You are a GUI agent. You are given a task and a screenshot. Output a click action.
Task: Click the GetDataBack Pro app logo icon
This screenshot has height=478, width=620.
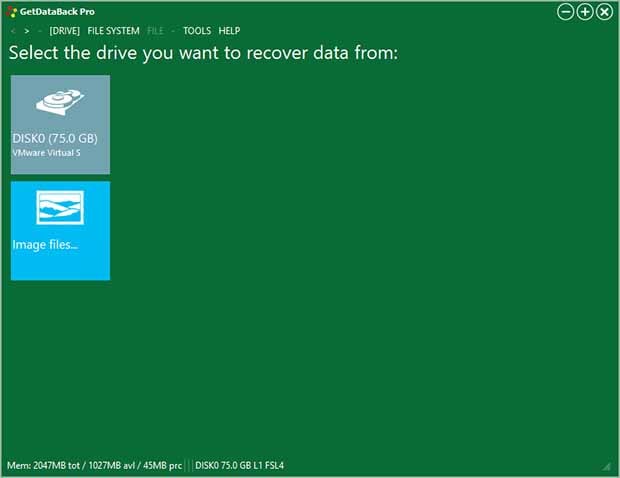click(x=12, y=12)
